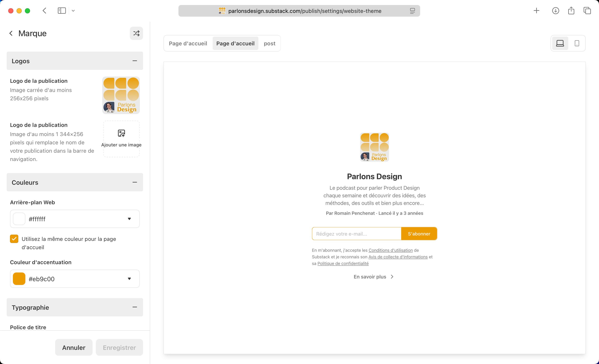The width and height of the screenshot is (599, 364).
Task: Open sidebar options dropdown chevron
Action: click(73, 11)
